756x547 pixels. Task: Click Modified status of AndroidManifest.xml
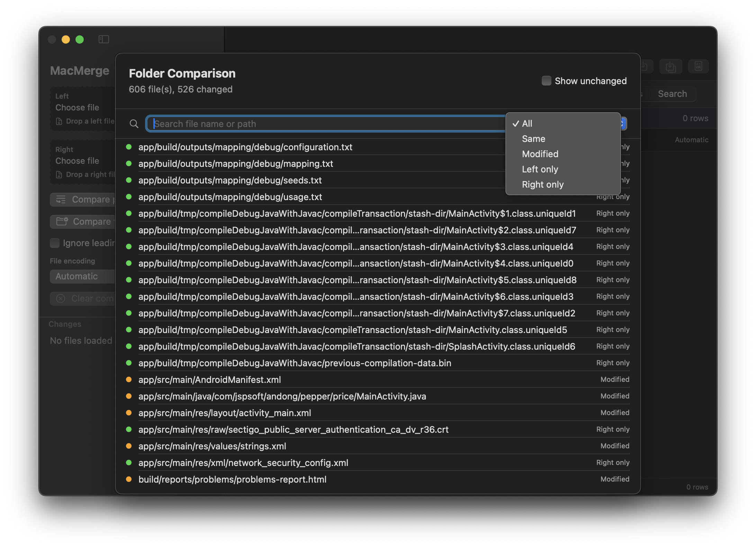point(615,379)
